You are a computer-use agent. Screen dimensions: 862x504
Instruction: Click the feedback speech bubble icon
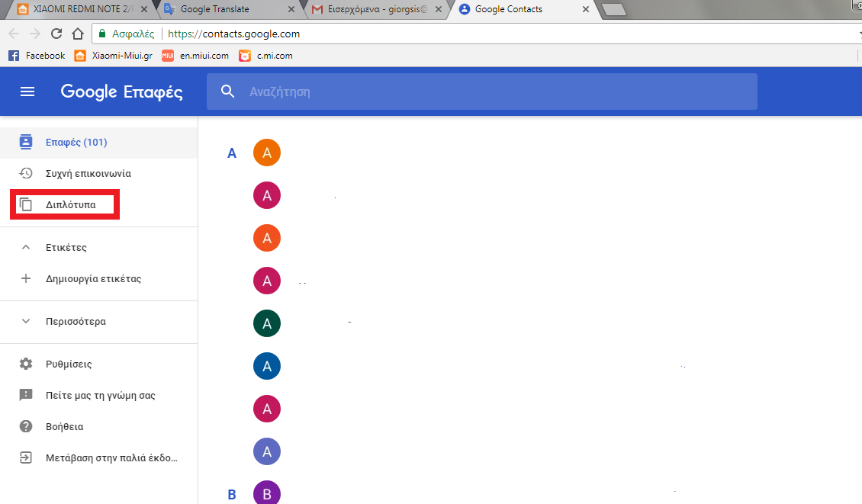pos(26,395)
